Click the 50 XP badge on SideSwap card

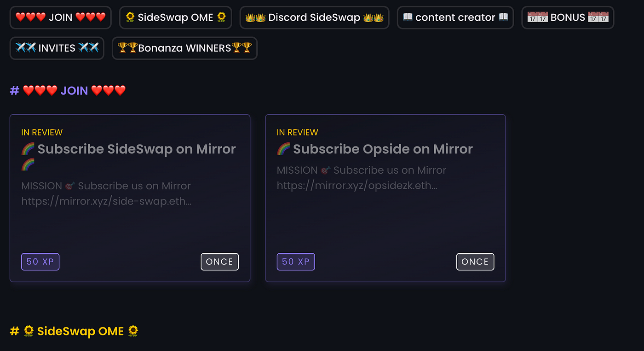[x=40, y=262]
